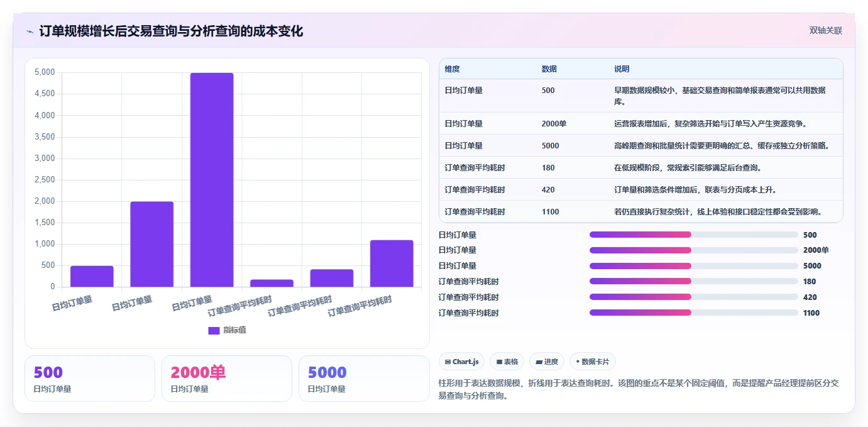Open the 进度 tag

coord(547,362)
